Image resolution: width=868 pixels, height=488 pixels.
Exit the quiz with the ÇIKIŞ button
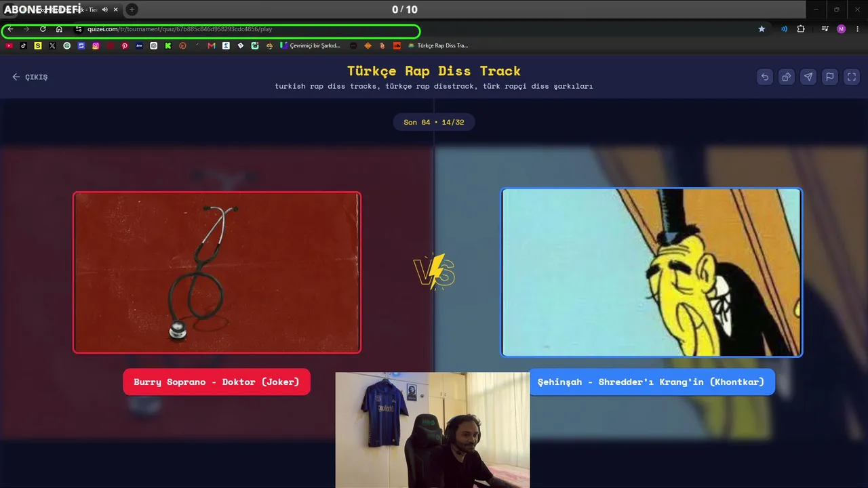(30, 77)
